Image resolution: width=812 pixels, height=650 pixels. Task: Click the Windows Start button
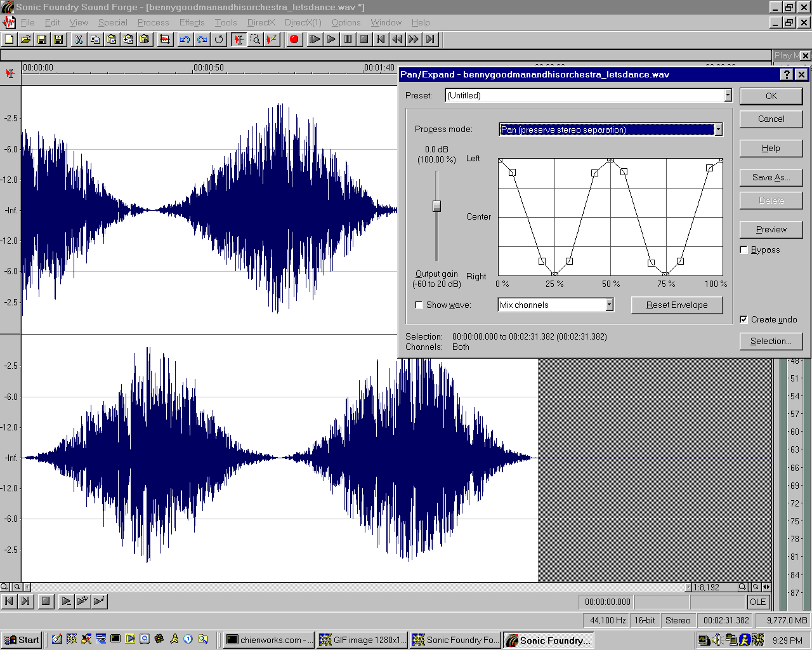22,640
